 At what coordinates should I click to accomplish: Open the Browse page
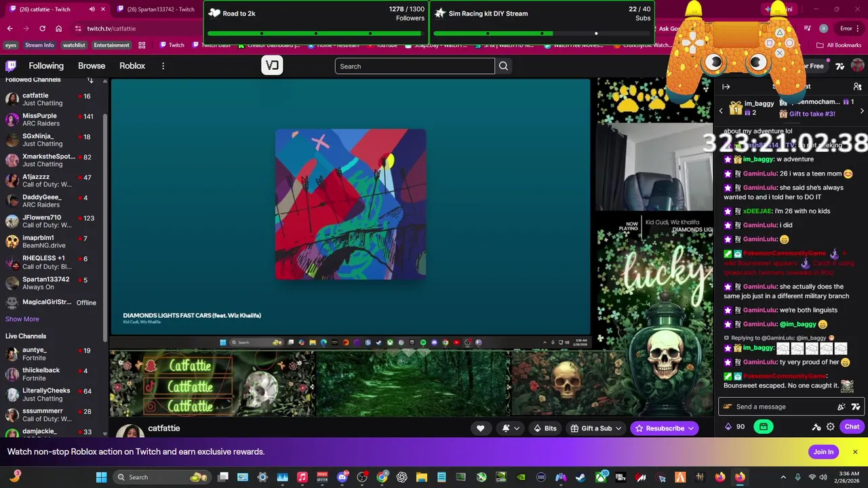click(92, 66)
